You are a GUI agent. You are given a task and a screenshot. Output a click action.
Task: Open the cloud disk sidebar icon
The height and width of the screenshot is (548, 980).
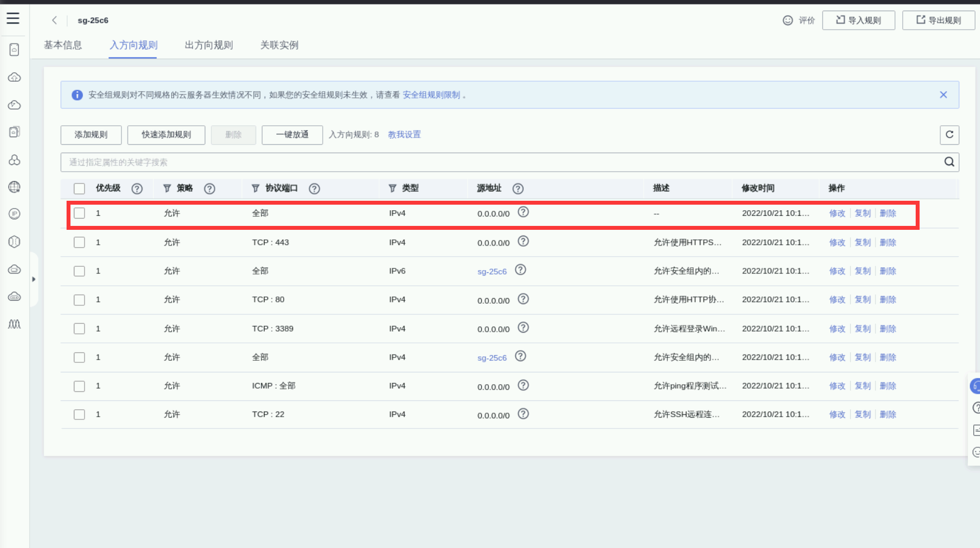(15, 269)
